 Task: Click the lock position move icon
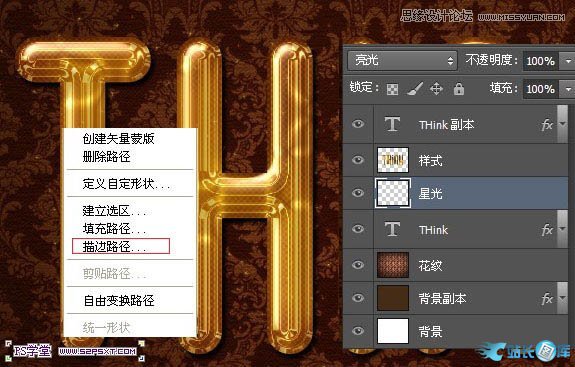[x=436, y=89]
